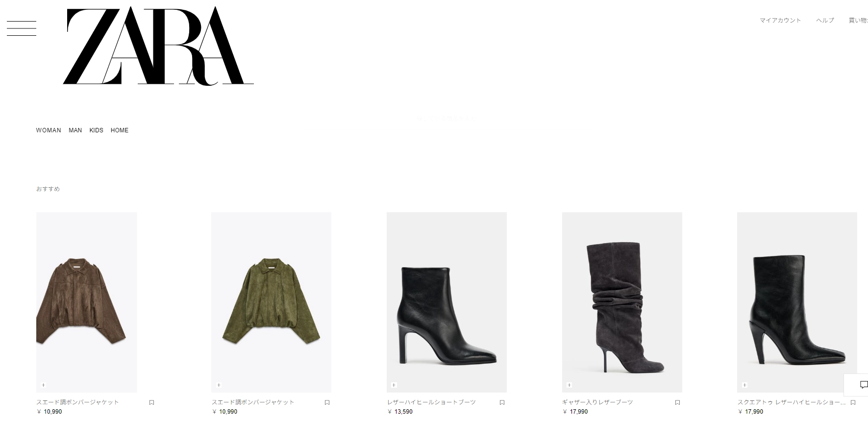Viewport: 868px width, 422px height.
Task: View the gray gathered leather boots image
Action: (622, 302)
